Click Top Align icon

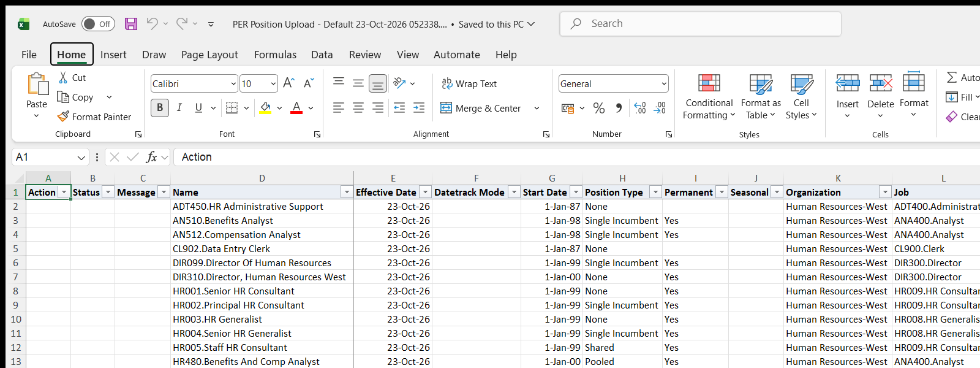click(339, 83)
